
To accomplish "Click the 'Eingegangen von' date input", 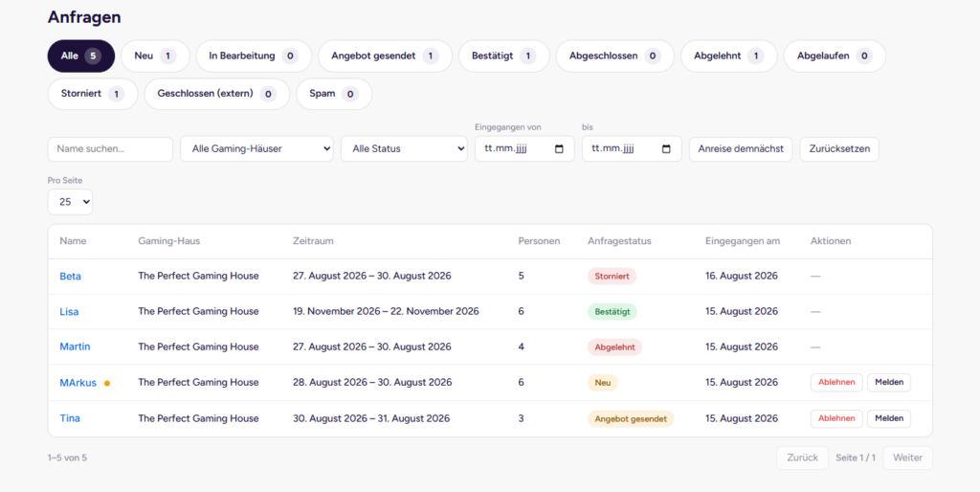I will (x=525, y=149).
